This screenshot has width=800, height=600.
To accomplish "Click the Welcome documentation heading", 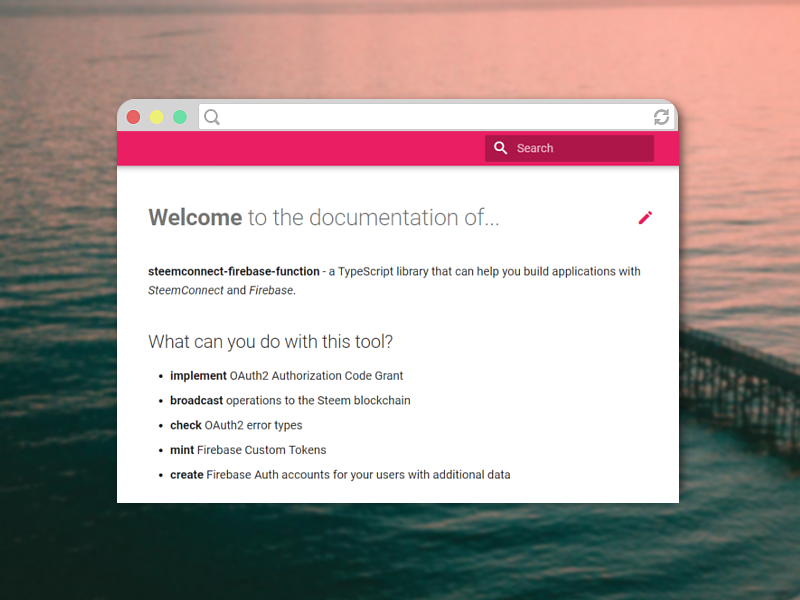I will [x=323, y=217].
